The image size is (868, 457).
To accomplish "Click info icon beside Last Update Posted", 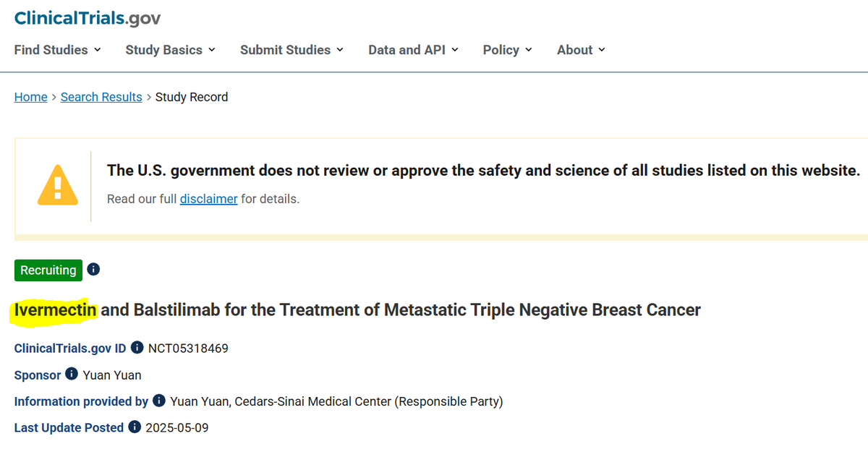I will [x=135, y=427].
